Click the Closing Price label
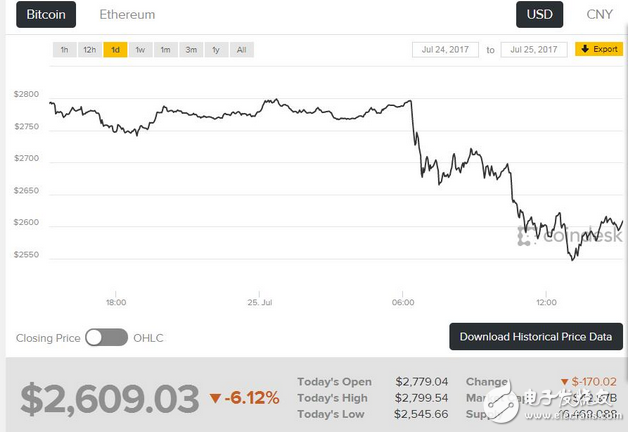Screen dimensions: 631x432 click(48, 338)
